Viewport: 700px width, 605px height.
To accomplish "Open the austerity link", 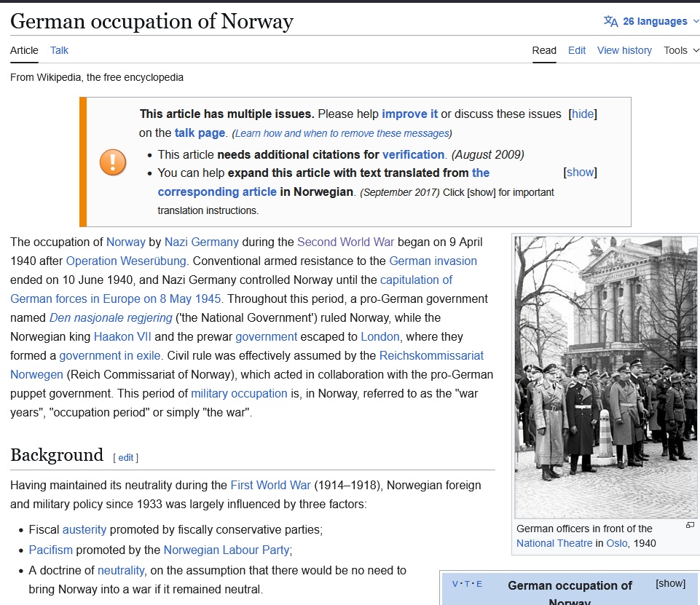I will click(84, 529).
